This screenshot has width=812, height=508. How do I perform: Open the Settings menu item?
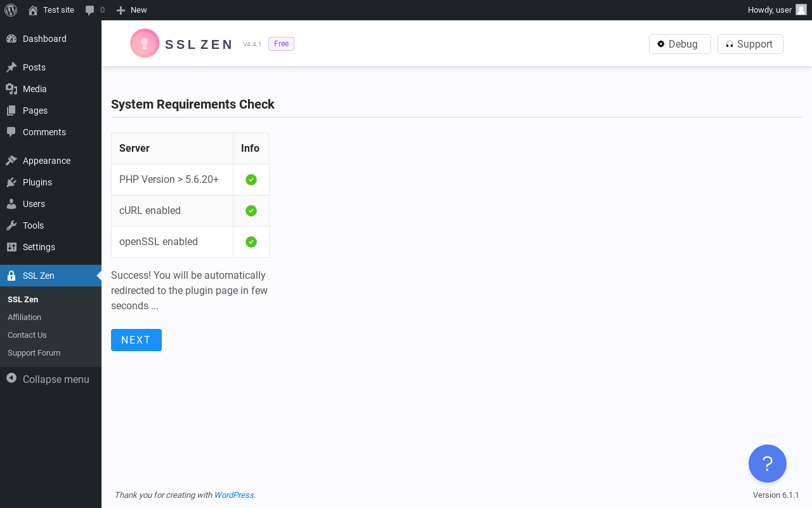click(51, 247)
